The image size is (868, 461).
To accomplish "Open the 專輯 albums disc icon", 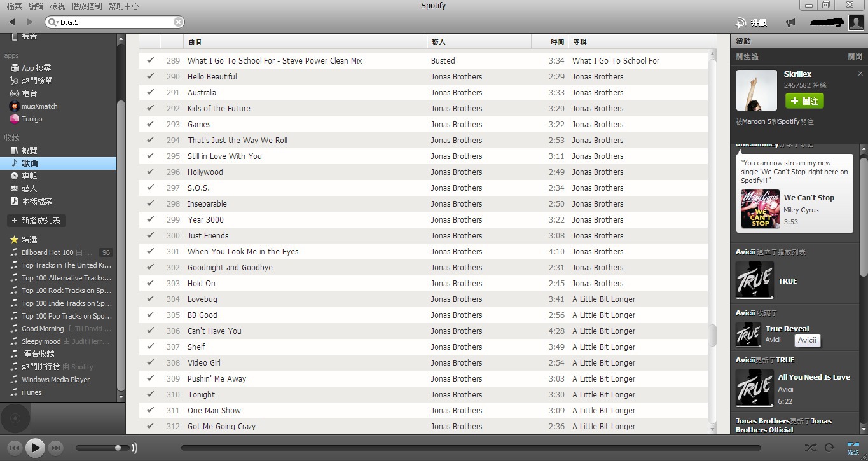I will (15, 176).
